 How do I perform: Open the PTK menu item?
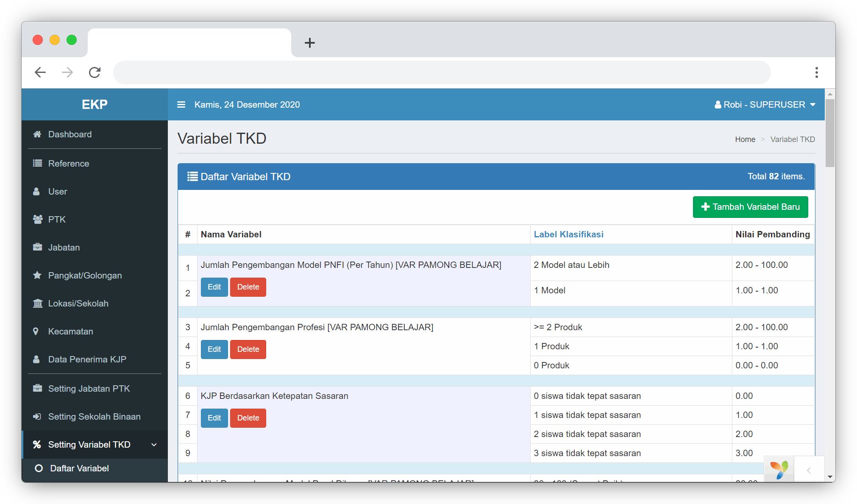[95, 220]
